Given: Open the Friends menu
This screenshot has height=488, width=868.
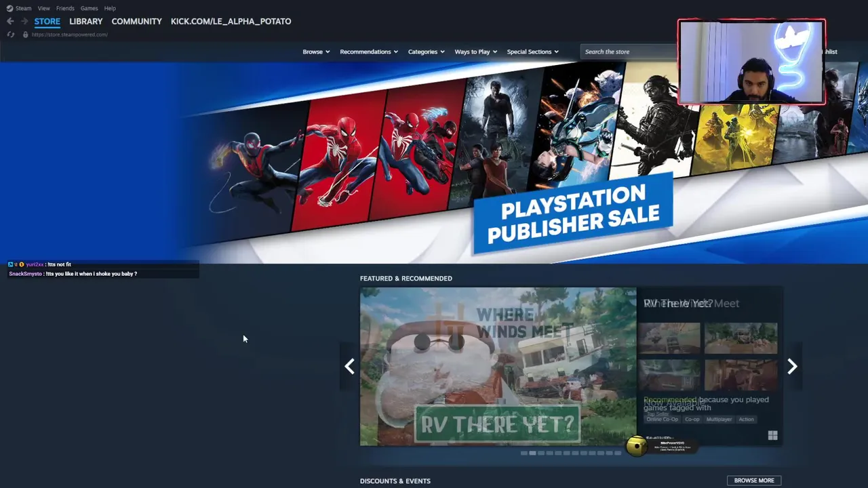Looking at the screenshot, I should click(65, 8).
